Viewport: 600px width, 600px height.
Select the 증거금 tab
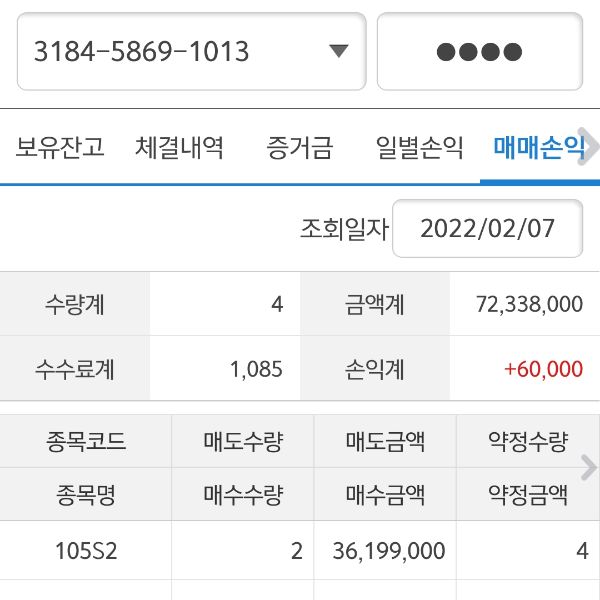click(299, 149)
